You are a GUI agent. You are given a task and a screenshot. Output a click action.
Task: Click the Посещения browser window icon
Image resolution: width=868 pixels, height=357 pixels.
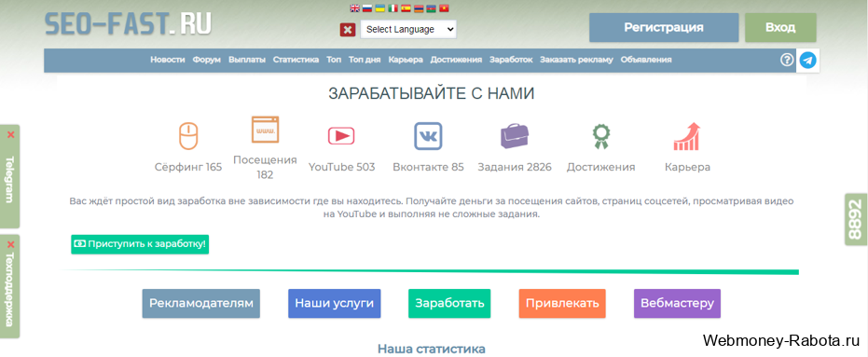tap(265, 129)
